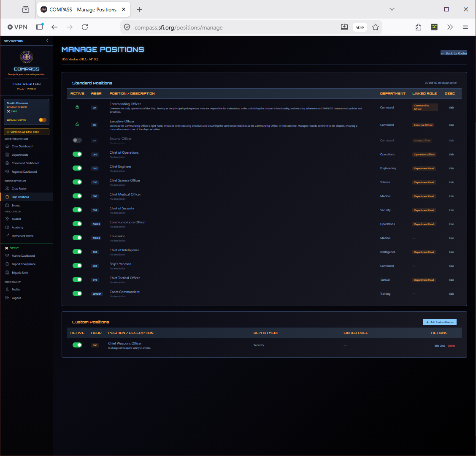Click the site shield security icon
The width and height of the screenshot is (476, 456).
coord(127,27)
